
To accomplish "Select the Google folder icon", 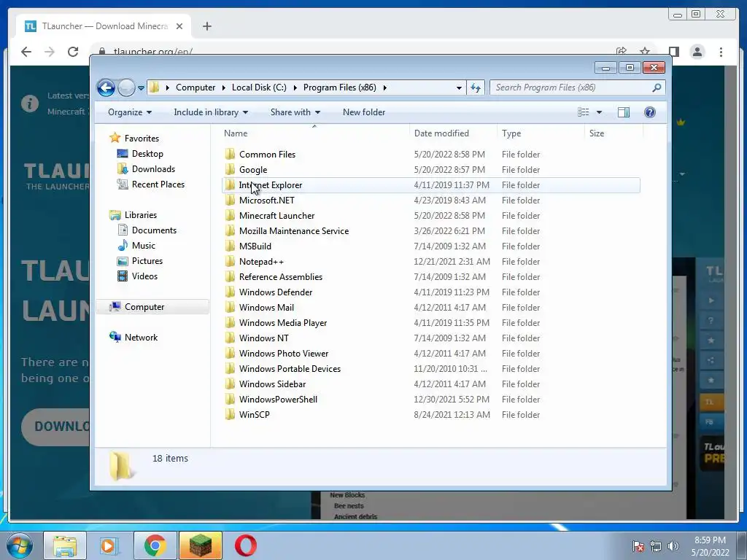I will (230, 169).
